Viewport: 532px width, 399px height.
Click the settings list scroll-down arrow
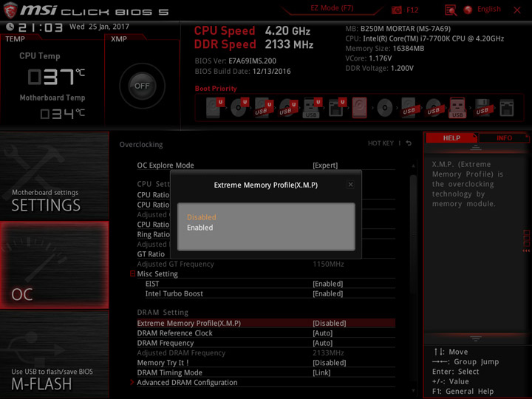[x=413, y=391]
